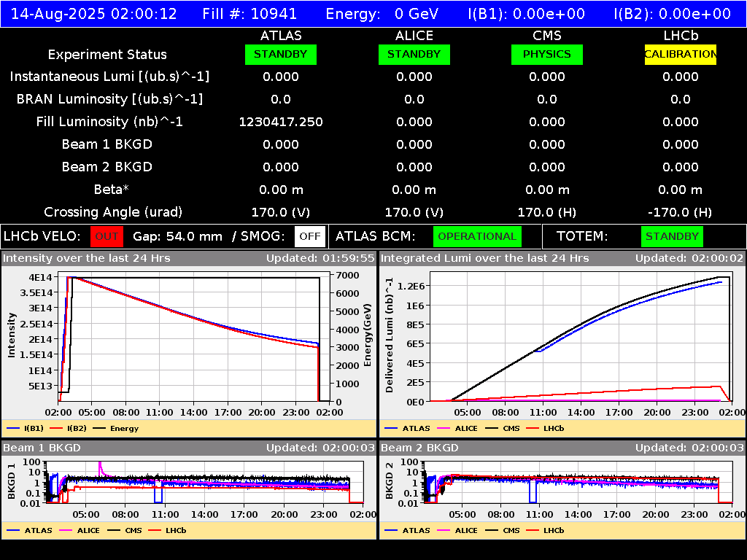Click the yellow LHCb CALIBRATION status badge

pyautogui.click(x=681, y=55)
